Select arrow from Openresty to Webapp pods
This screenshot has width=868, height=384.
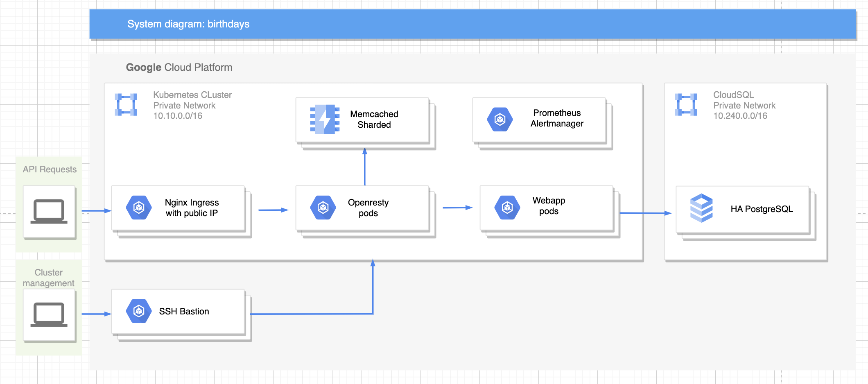coord(458,208)
